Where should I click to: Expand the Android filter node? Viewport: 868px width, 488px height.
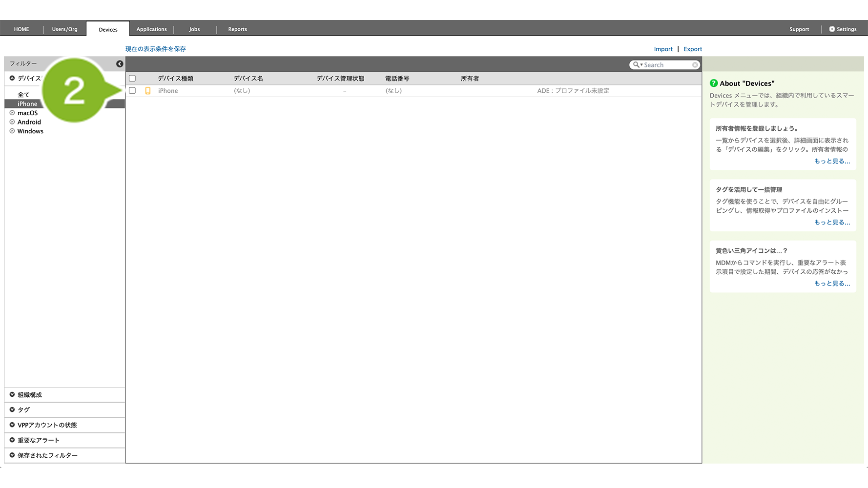12,122
